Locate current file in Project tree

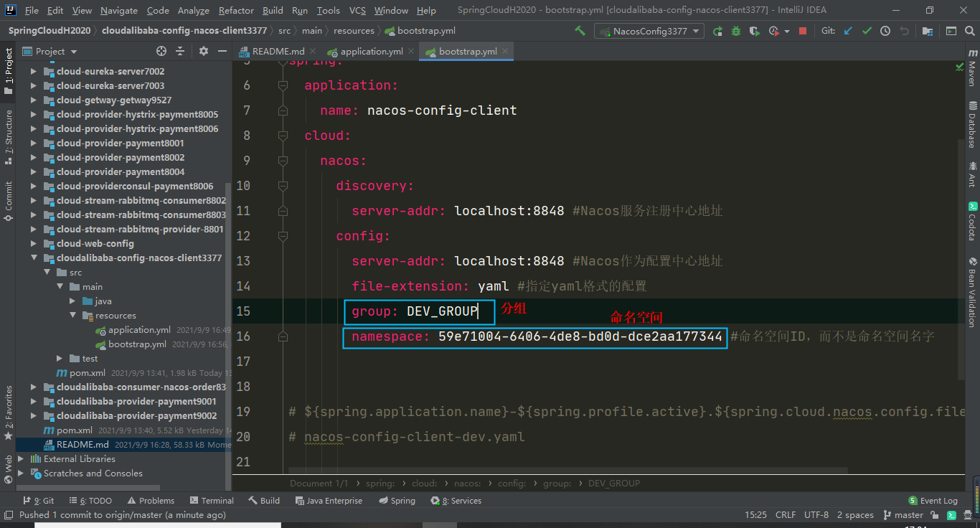(161, 51)
